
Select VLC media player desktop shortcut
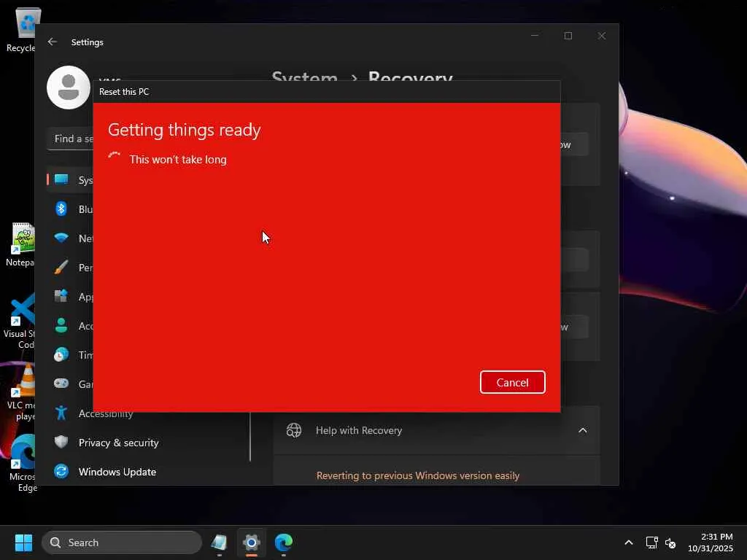pos(21,392)
